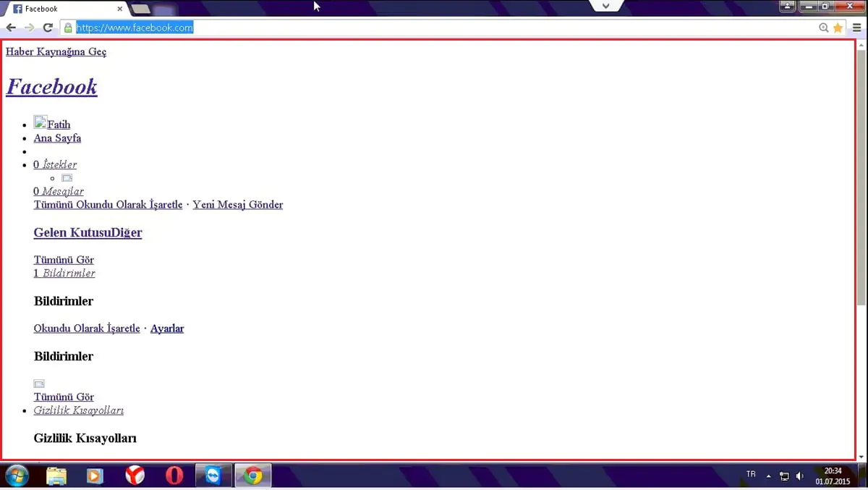Launch Opera from the taskbar

(x=174, y=476)
